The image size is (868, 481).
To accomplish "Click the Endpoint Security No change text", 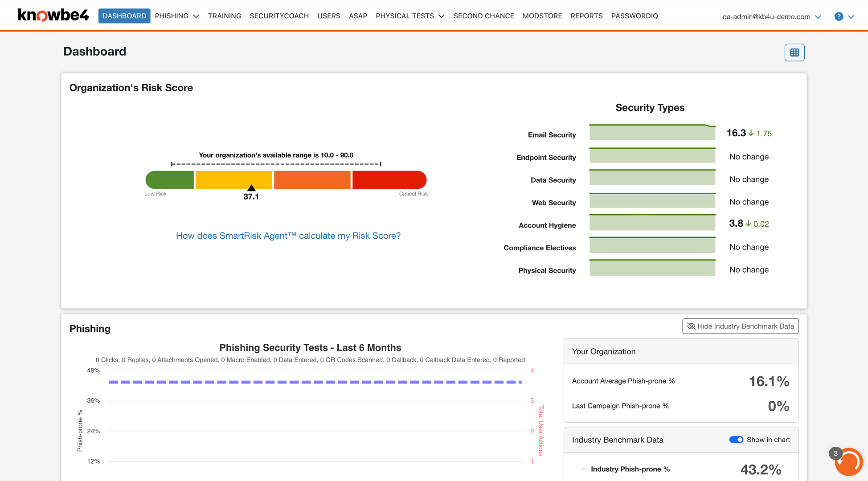I will (x=749, y=157).
